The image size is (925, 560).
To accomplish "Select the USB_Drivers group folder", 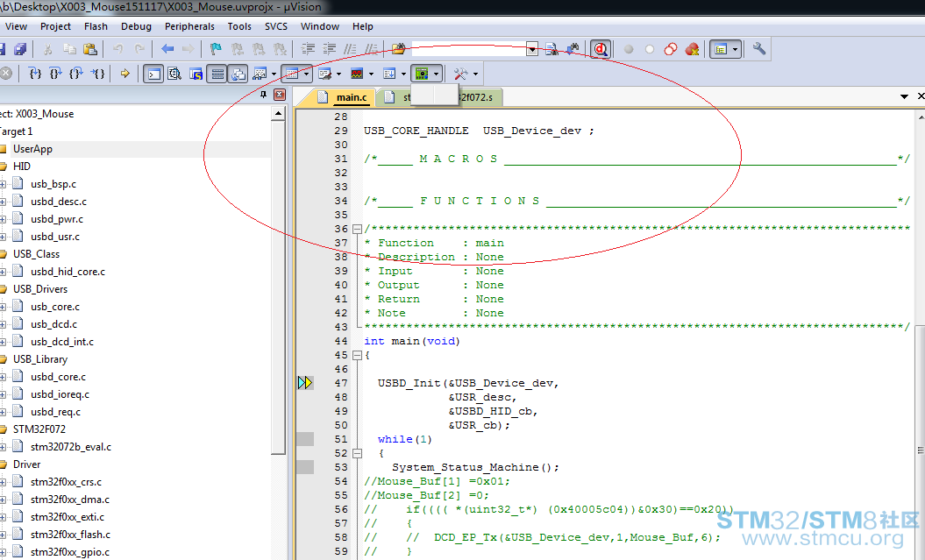I will click(40, 289).
